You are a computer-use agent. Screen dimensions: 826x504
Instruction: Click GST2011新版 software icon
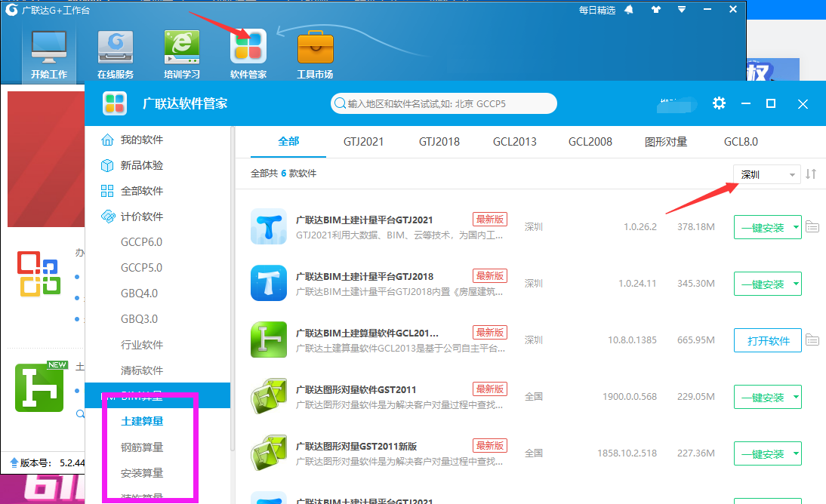269,453
